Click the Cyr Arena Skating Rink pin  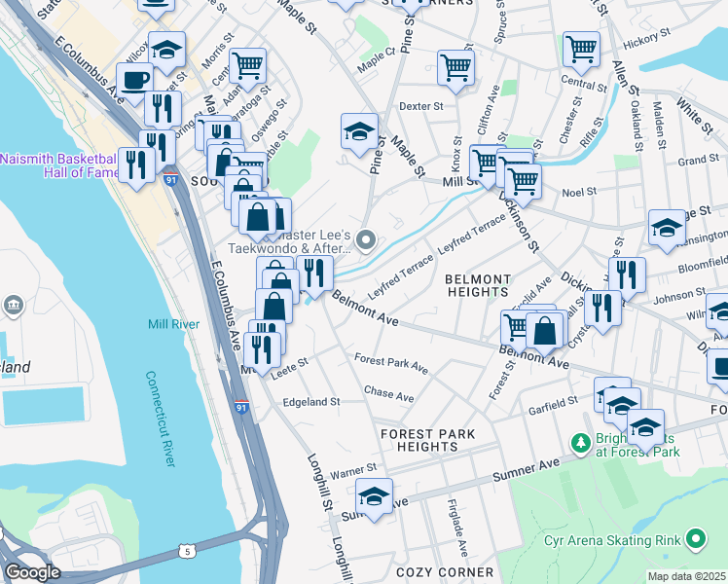click(696, 539)
